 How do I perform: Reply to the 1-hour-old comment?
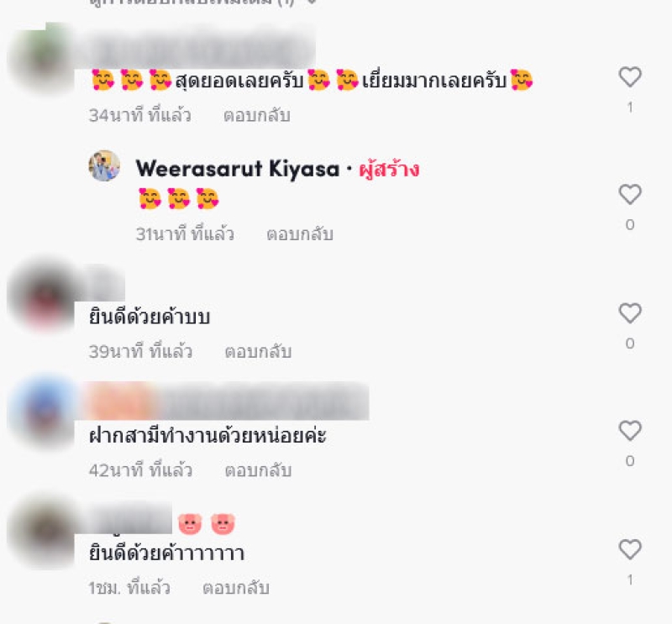click(x=236, y=588)
